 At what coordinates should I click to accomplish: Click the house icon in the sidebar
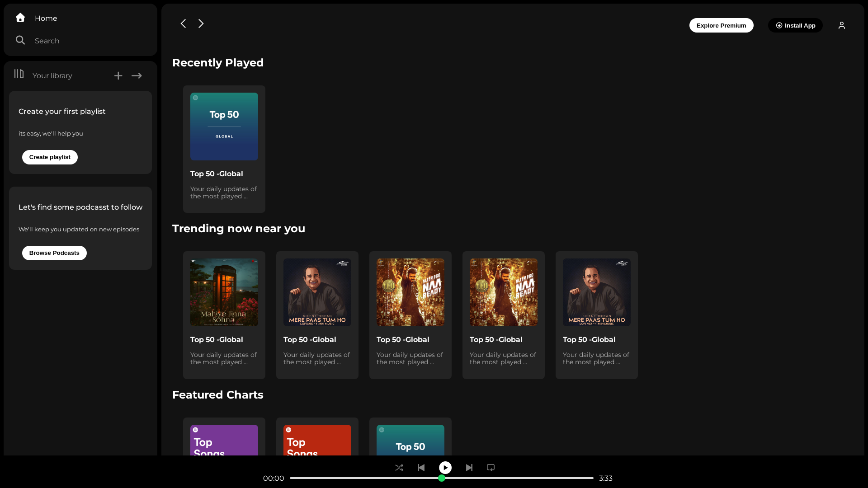(x=20, y=18)
